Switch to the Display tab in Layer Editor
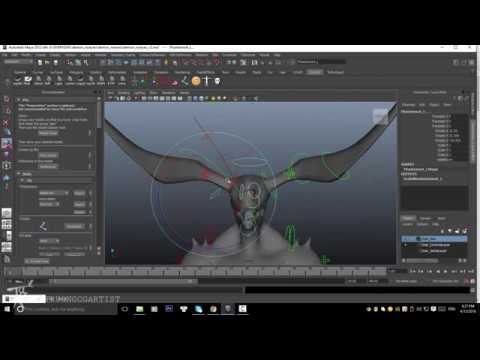 [409, 218]
